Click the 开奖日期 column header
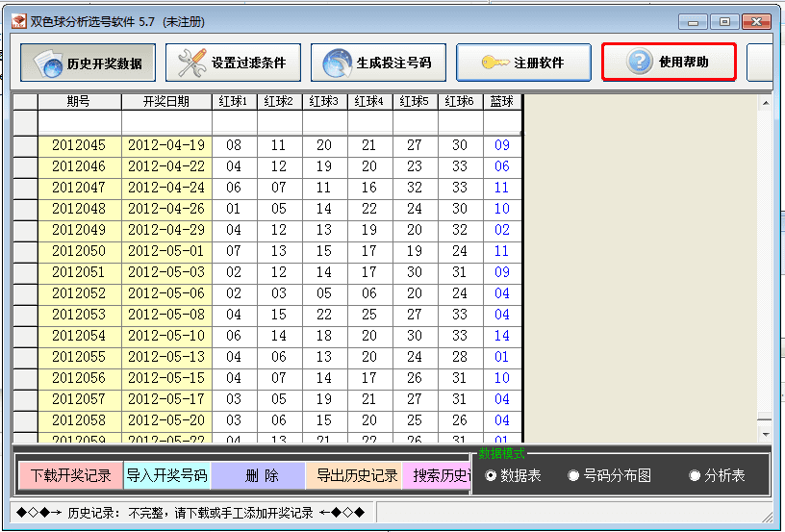Screen dimensions: 785x532 point(165,102)
